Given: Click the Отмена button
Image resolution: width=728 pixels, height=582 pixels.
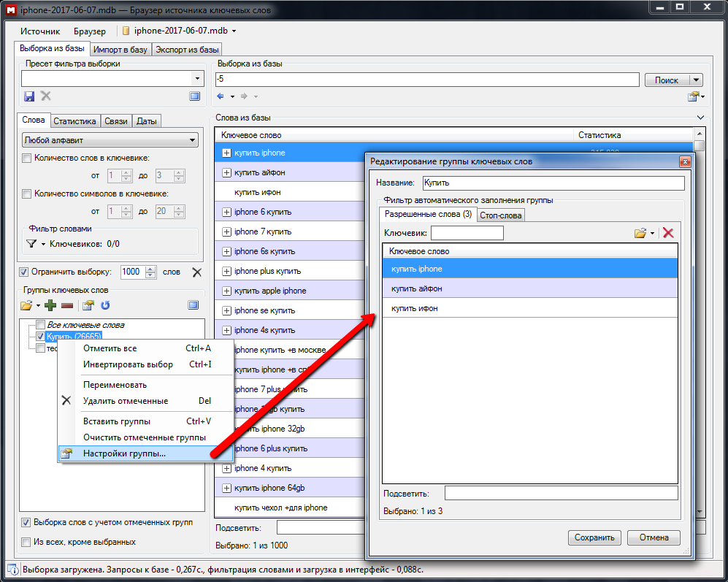Looking at the screenshot, I should point(654,537).
